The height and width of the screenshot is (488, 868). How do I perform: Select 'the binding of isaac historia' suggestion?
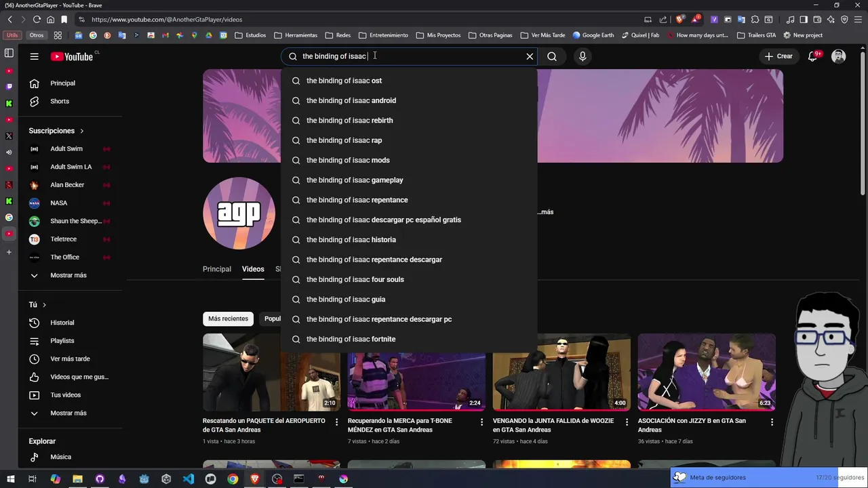409,239
